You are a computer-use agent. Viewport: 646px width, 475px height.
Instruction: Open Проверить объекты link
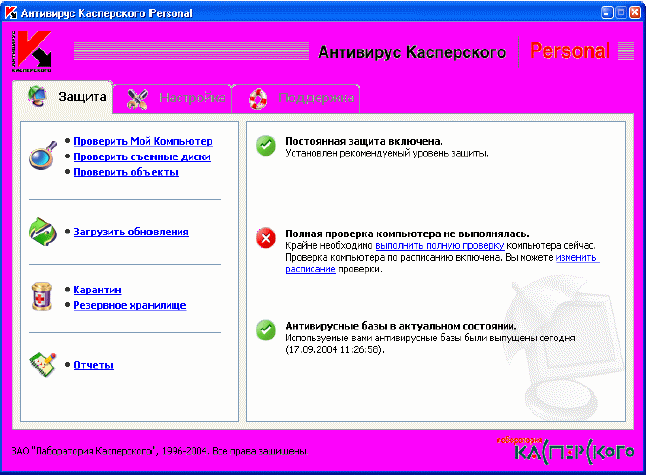tap(126, 172)
